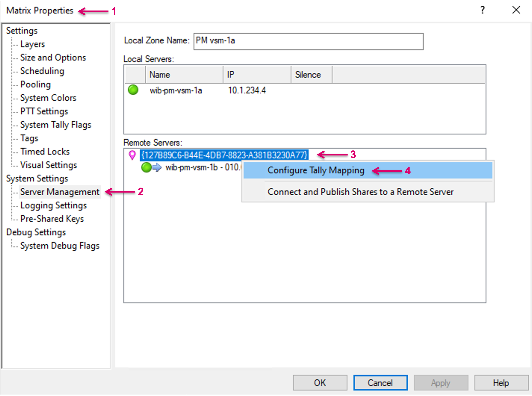
Task: Click the question mark help icon in title bar
Action: (x=482, y=10)
